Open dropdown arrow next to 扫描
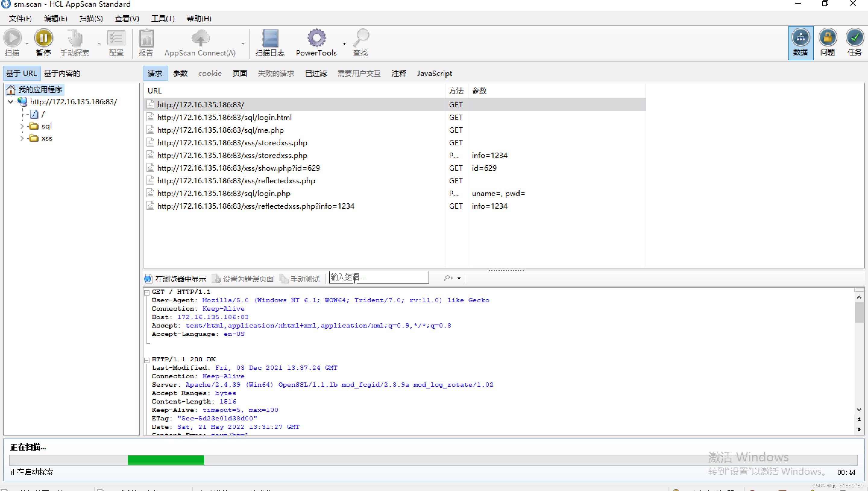Viewport: 868px width, 491px height. pos(27,43)
